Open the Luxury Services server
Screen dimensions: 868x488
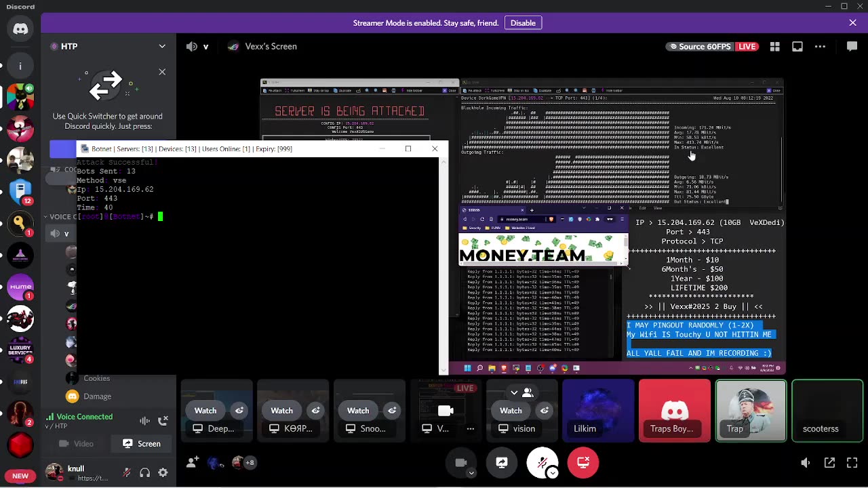click(20, 350)
